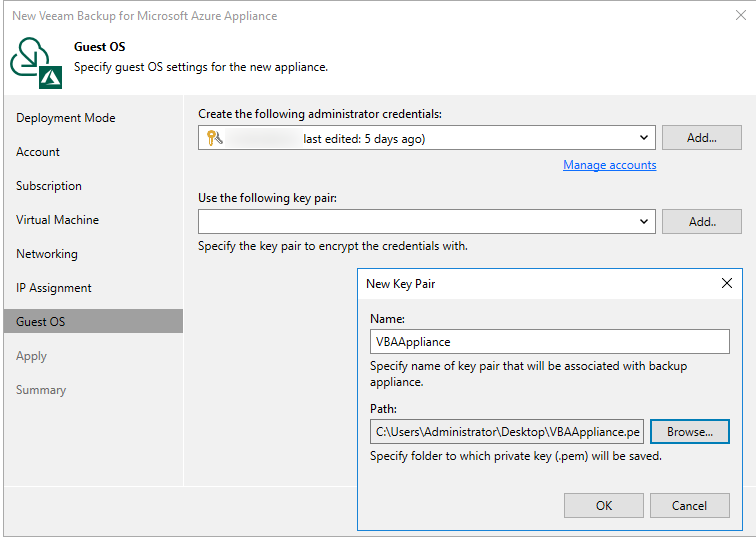Click Add next to key pair field
The width and height of the screenshot is (756, 540).
pyautogui.click(x=701, y=221)
